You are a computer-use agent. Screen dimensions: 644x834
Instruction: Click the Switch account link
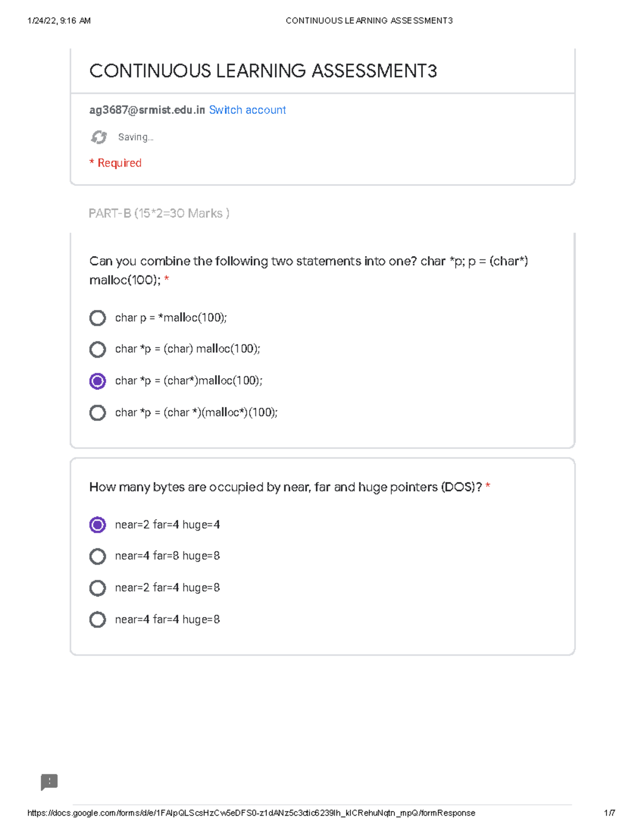247,110
